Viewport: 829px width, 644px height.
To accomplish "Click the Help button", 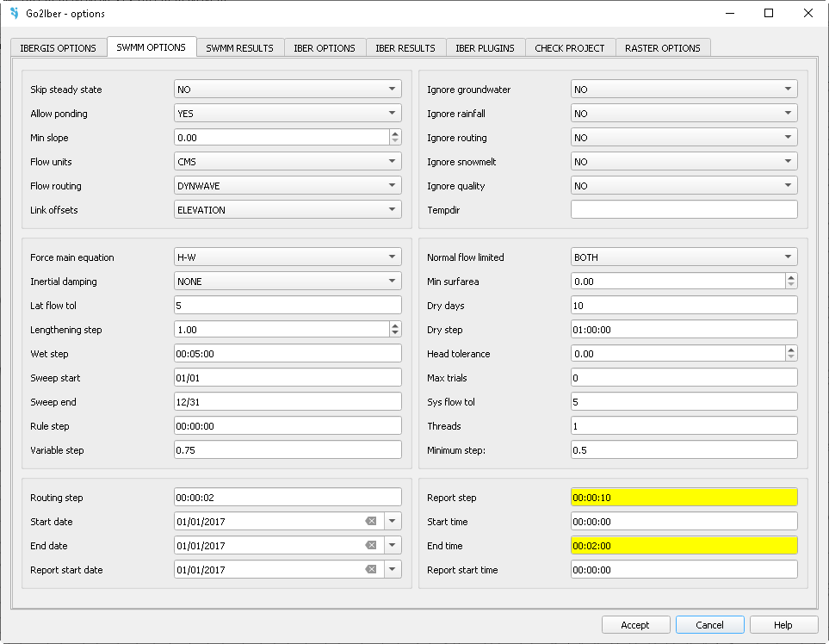I will point(783,625).
